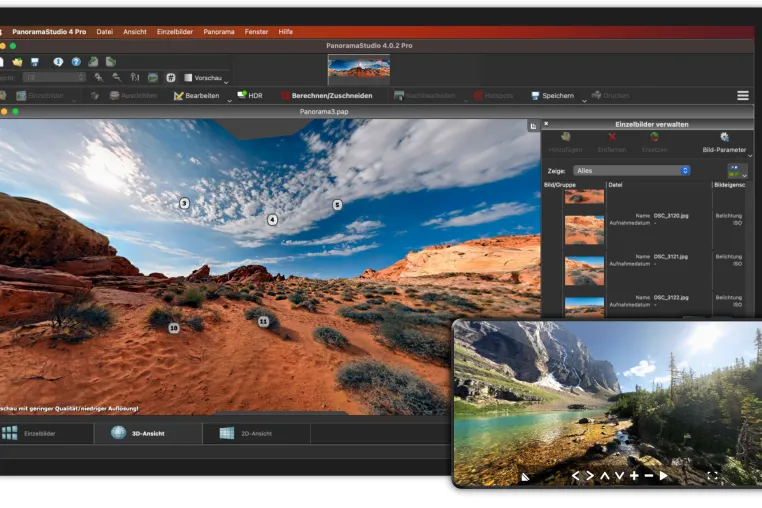Open the Fenster menu

point(256,32)
